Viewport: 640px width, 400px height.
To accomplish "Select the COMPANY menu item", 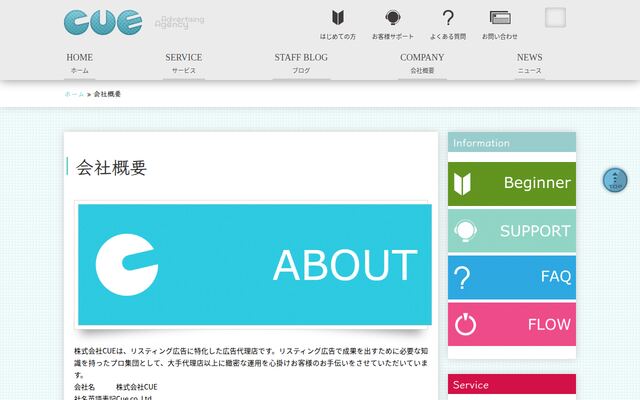I will 422,63.
